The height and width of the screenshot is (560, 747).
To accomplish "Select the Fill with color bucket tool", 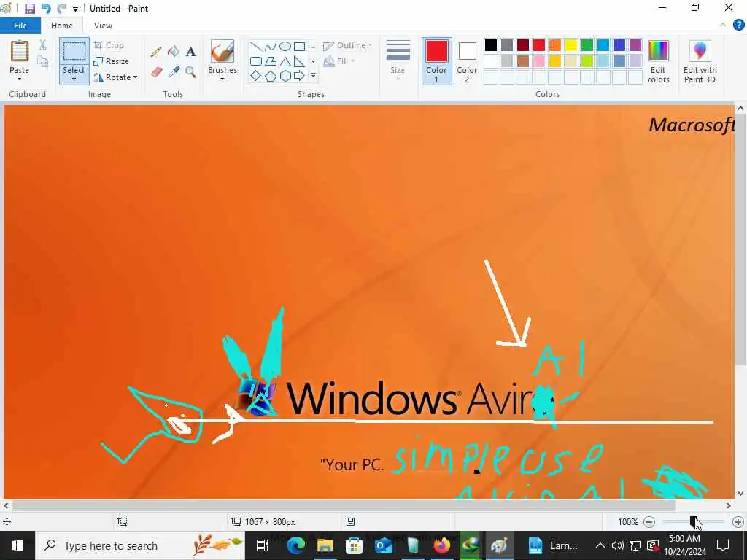I will point(174,52).
